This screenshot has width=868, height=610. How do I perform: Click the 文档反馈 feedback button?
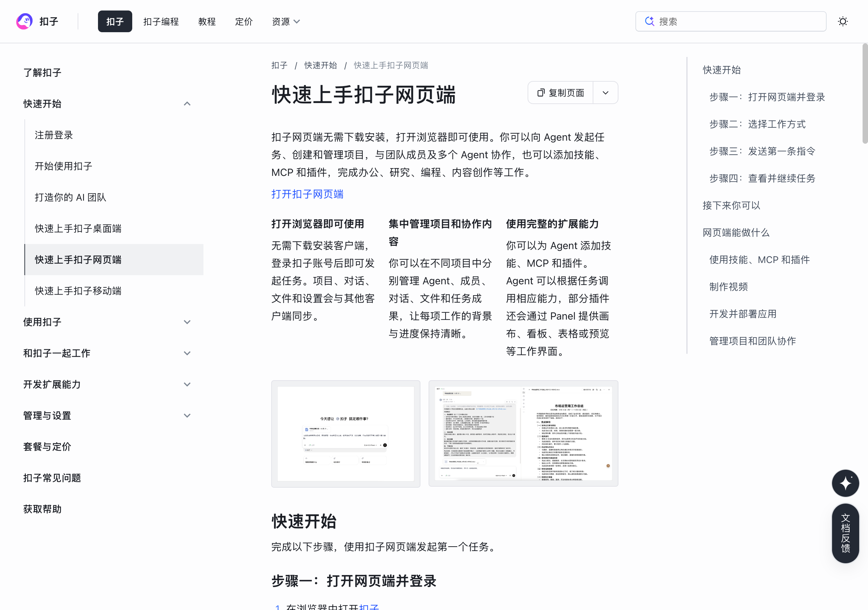pyautogui.click(x=845, y=533)
